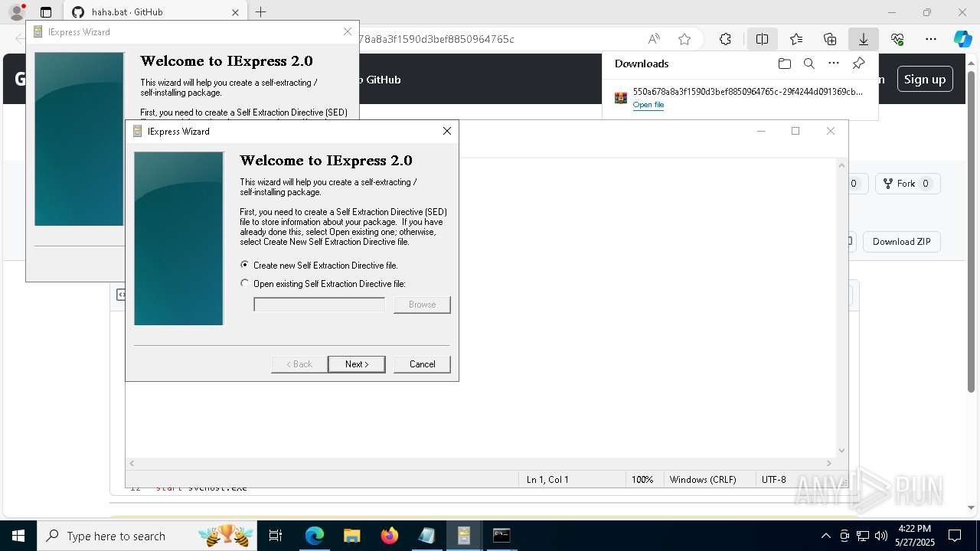
Task: Open Browser essentials heart icon
Action: (x=897, y=39)
